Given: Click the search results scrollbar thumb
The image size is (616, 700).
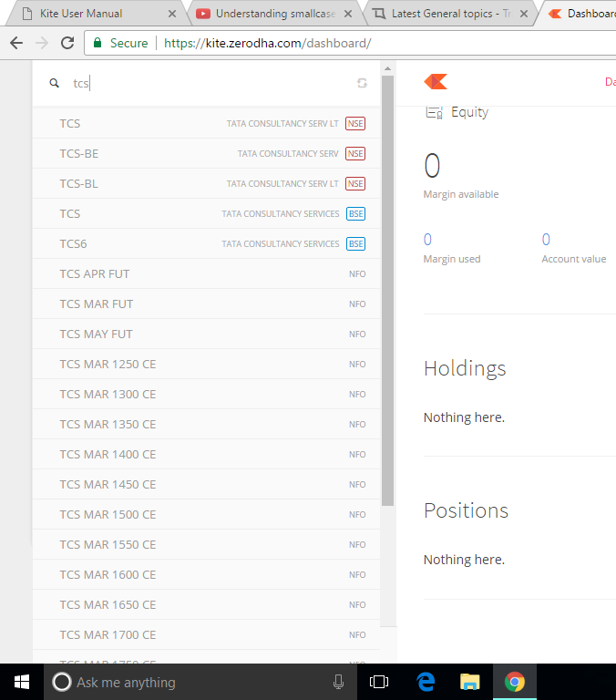Looking at the screenshot, I should click(387, 290).
